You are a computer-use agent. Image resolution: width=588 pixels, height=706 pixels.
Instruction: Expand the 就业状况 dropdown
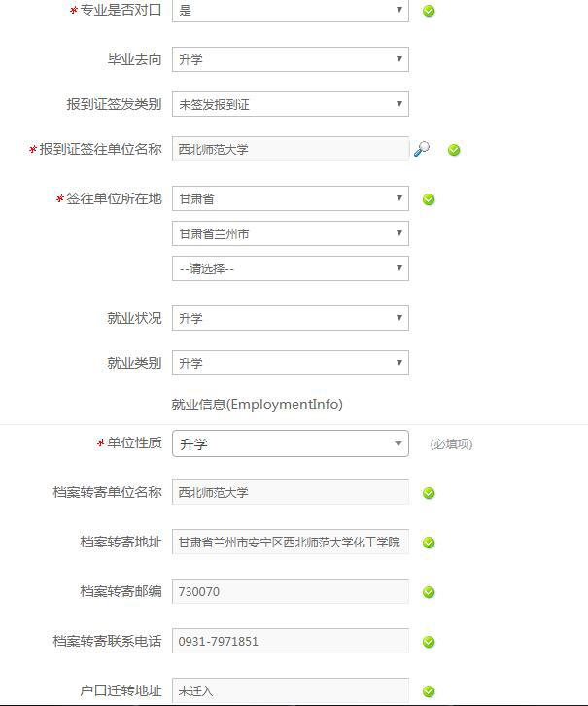tap(291, 318)
